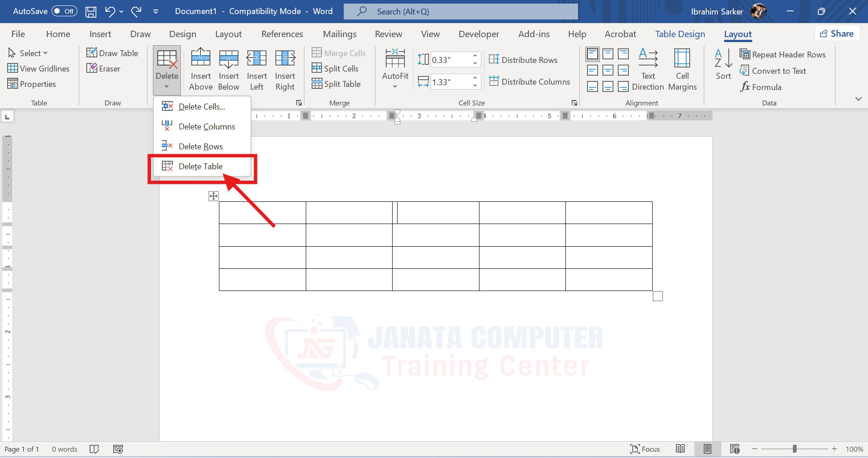868x458 pixels.
Task: Click the Search box in title bar
Action: [460, 11]
